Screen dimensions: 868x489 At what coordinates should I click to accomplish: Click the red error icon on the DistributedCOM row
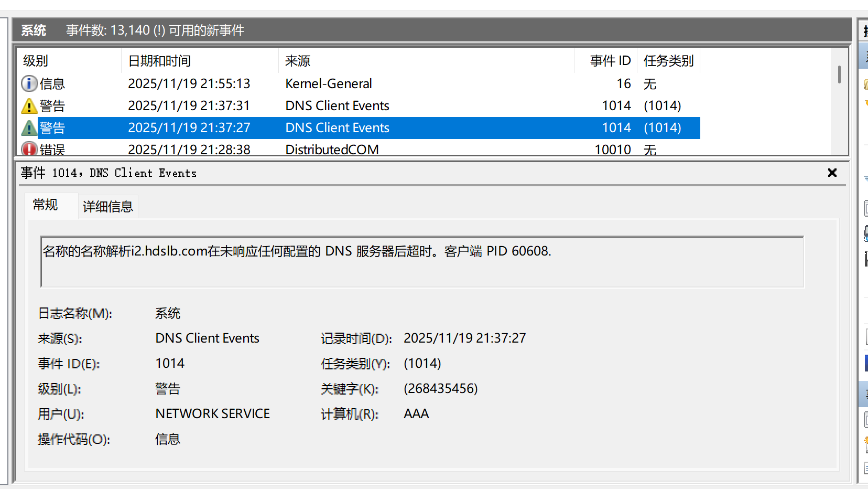tap(29, 149)
